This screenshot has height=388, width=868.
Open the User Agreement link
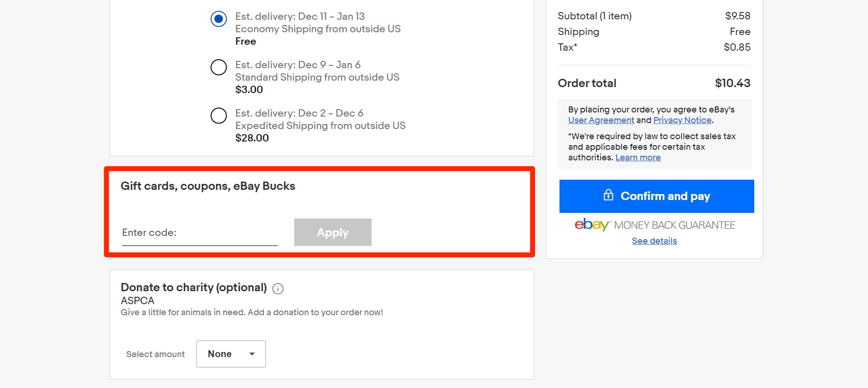click(x=601, y=120)
